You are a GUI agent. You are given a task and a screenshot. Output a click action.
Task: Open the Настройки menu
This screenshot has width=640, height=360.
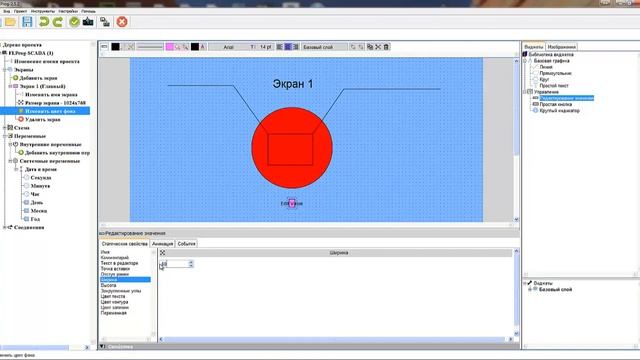(68, 11)
